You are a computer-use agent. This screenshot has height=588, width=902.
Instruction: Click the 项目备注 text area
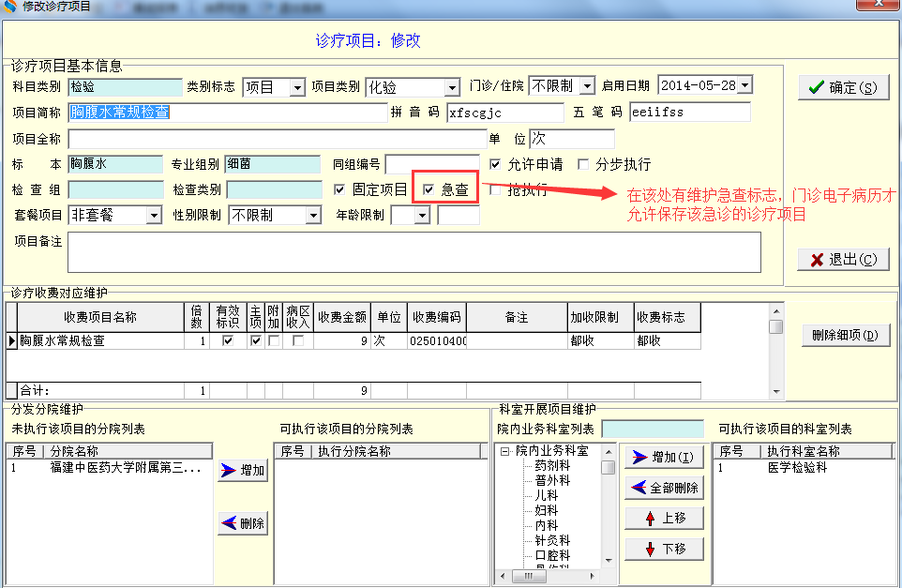pos(414,252)
